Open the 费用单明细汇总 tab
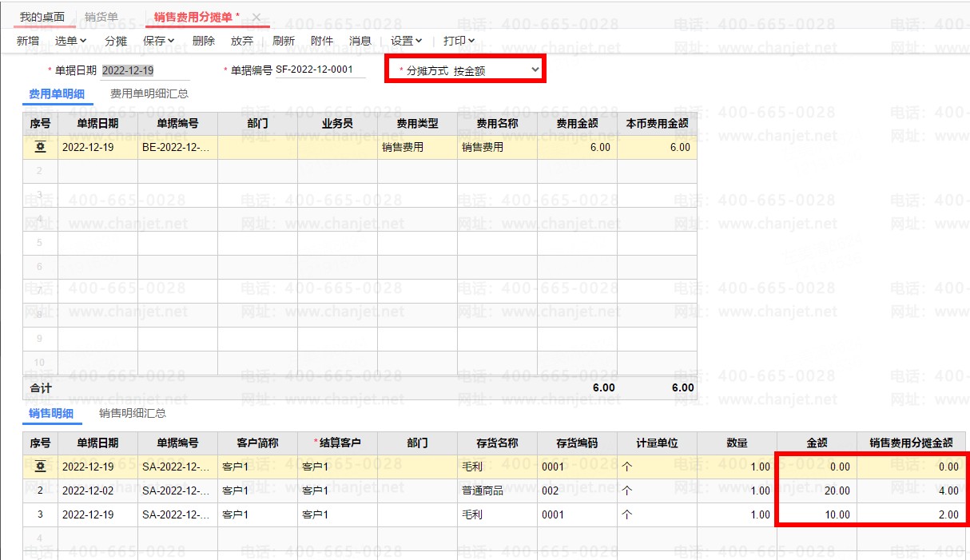The height and width of the screenshot is (560, 970). coord(149,93)
